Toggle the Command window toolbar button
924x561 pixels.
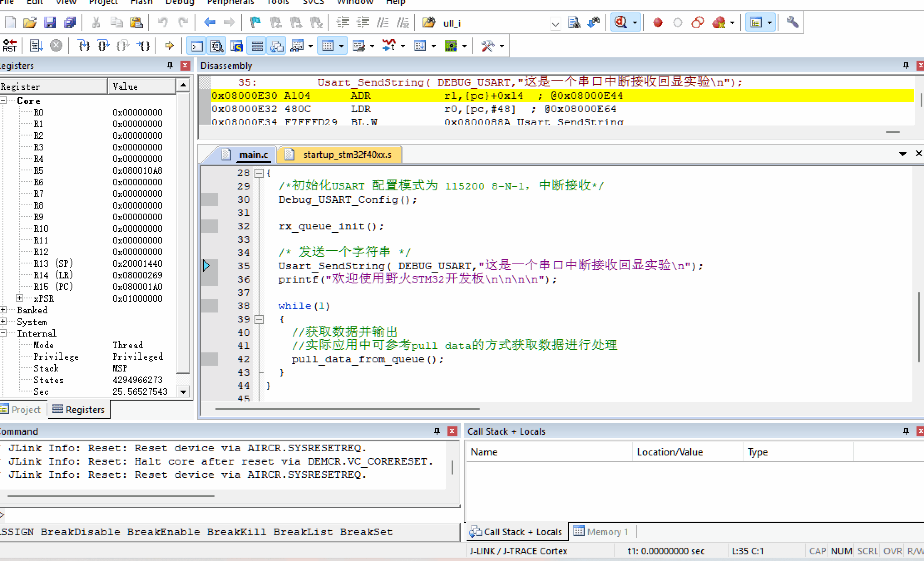197,45
